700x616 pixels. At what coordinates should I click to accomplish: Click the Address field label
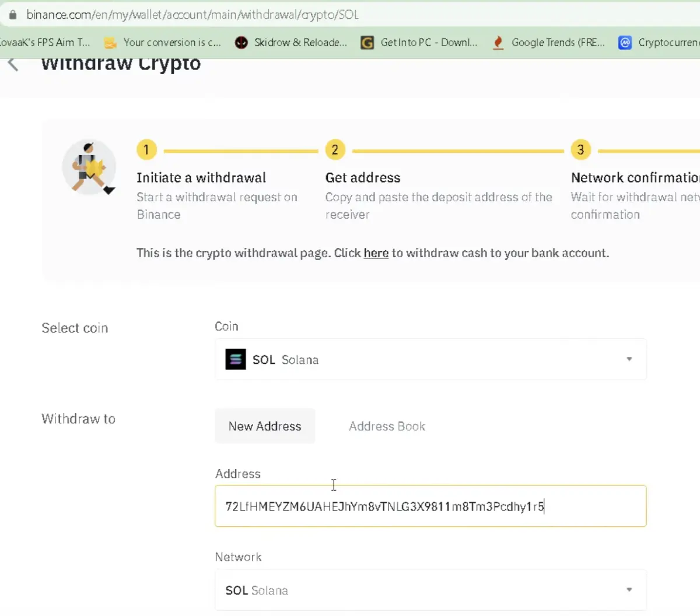pyautogui.click(x=238, y=474)
